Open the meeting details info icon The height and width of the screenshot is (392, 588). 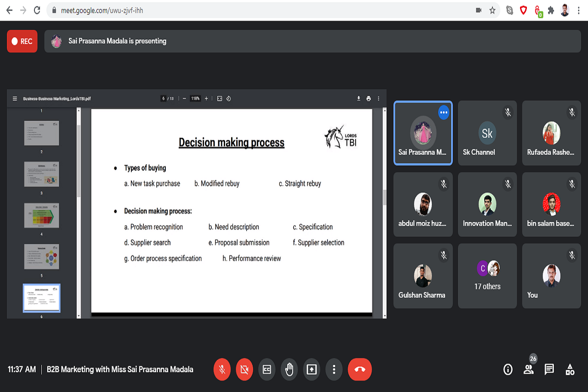pyautogui.click(x=508, y=369)
